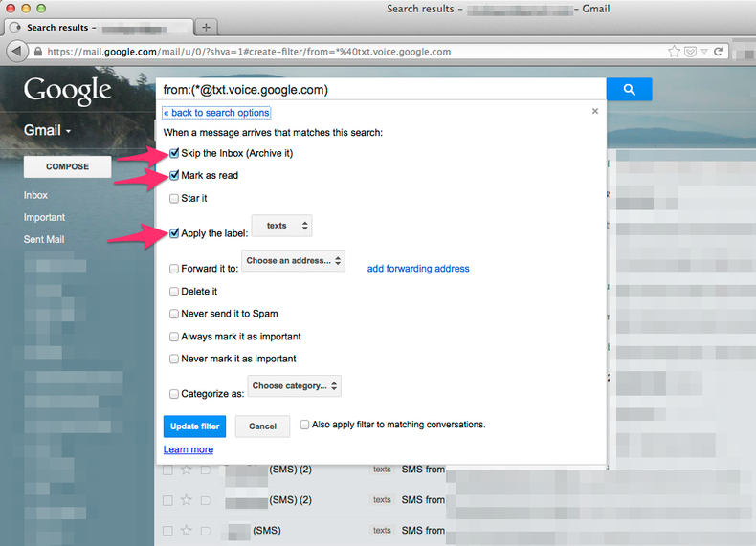756x546 pixels.
Task: Click the Cancel button
Action: pos(263,426)
